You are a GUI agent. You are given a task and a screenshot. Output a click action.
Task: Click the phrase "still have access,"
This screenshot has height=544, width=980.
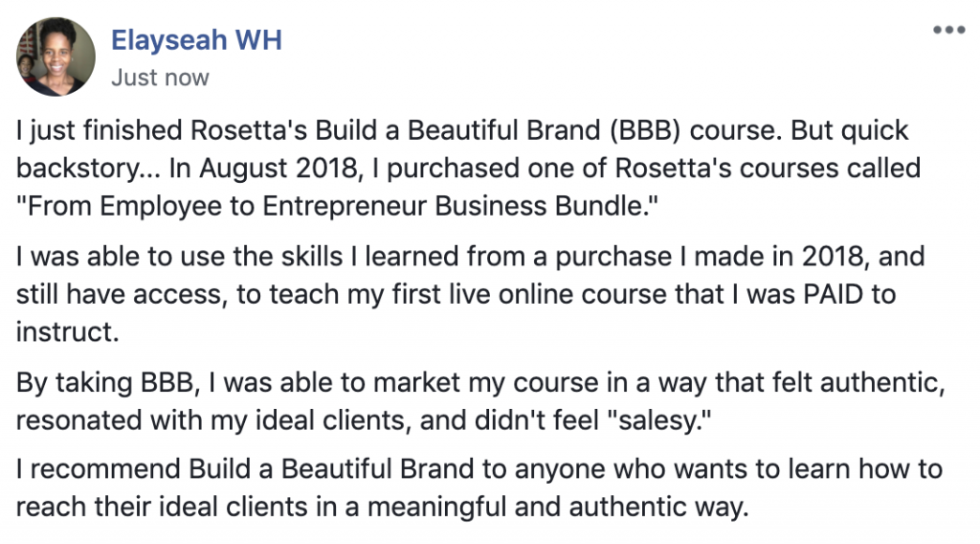(122, 294)
